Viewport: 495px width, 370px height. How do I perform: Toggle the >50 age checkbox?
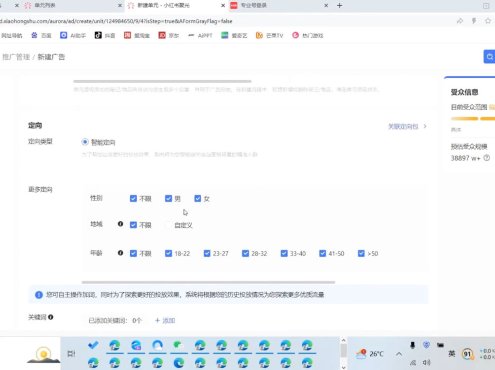(x=361, y=253)
